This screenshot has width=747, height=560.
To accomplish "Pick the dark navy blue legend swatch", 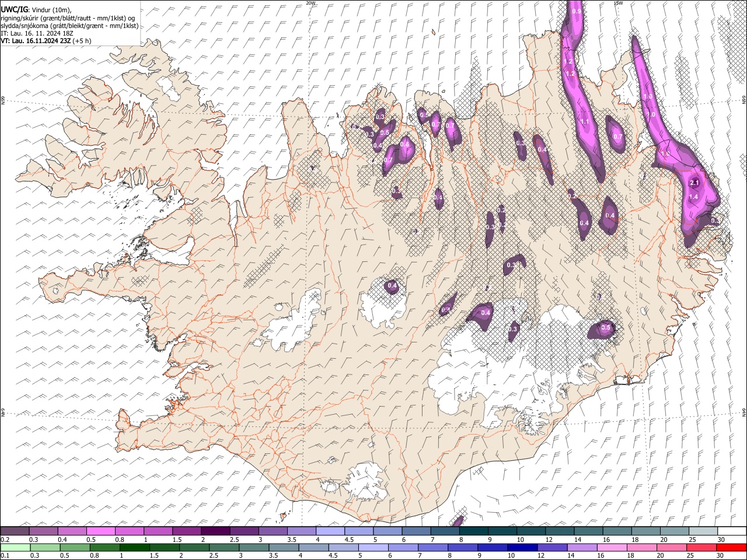I will (x=521, y=547).
